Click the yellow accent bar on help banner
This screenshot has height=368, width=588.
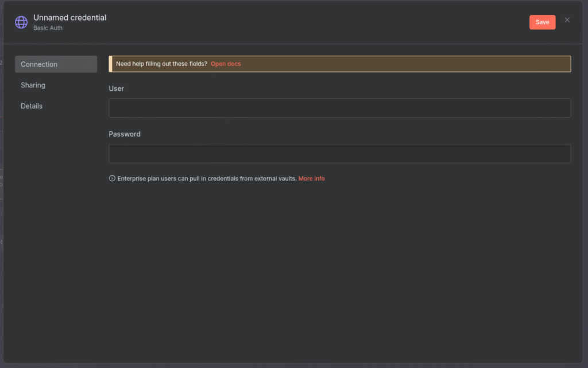tap(110, 64)
